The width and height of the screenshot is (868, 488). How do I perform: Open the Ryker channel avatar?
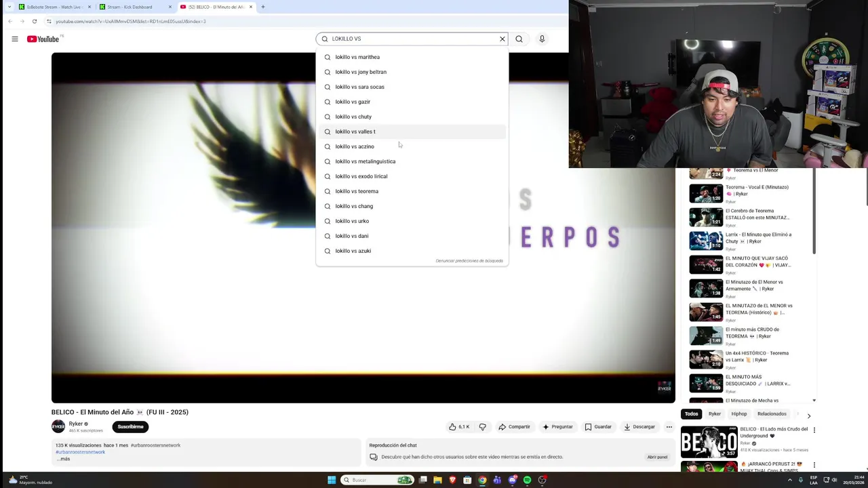(x=58, y=426)
